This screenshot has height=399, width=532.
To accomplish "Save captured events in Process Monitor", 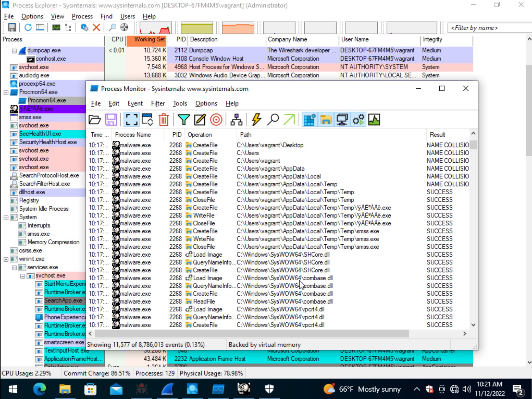I will [x=111, y=120].
